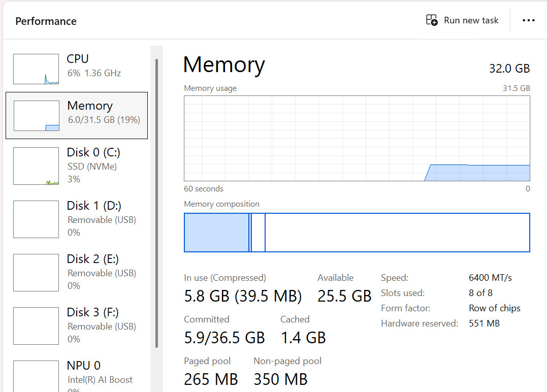Click the CPU 6% 1.36 GHz summary
The height and width of the screenshot is (392, 547).
[x=94, y=73]
